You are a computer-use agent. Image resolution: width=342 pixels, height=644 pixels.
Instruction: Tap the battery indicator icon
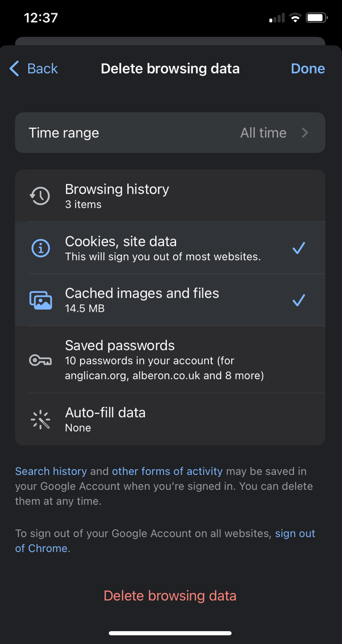[316, 18]
